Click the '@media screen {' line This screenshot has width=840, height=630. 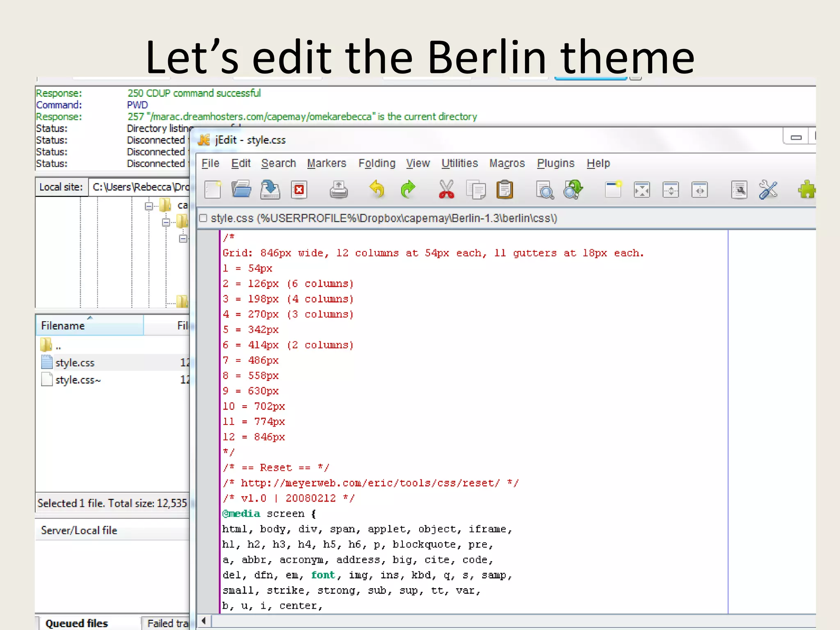(269, 514)
